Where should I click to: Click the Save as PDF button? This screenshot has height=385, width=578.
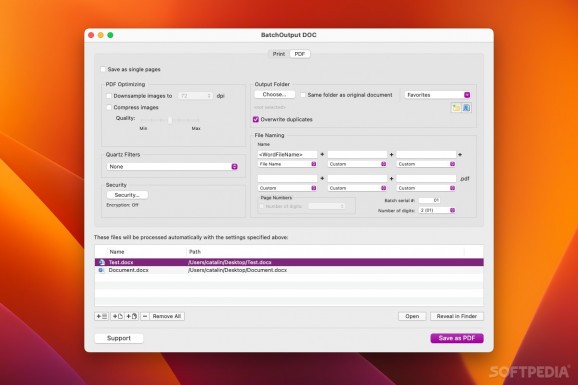(457, 338)
